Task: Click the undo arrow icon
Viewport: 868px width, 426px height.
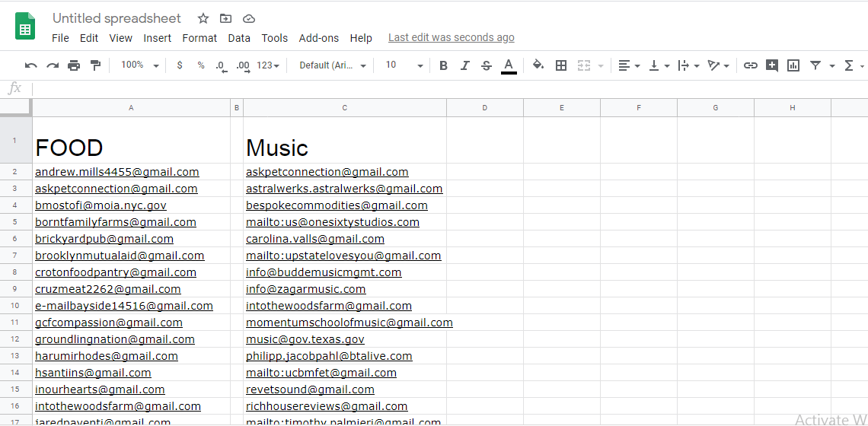Action: point(30,65)
